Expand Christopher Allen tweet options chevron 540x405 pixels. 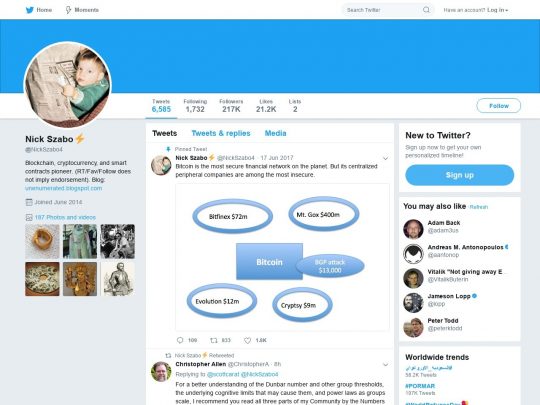(385, 364)
